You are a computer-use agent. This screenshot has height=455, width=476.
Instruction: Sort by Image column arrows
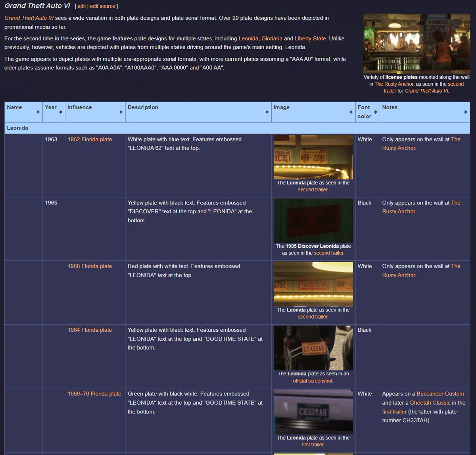[x=351, y=112]
